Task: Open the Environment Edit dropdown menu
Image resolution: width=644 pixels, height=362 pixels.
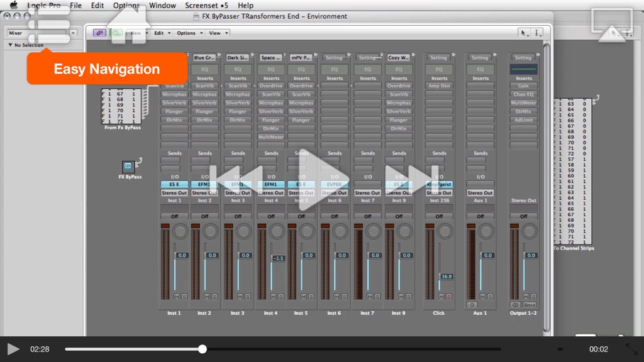Action: tap(162, 33)
